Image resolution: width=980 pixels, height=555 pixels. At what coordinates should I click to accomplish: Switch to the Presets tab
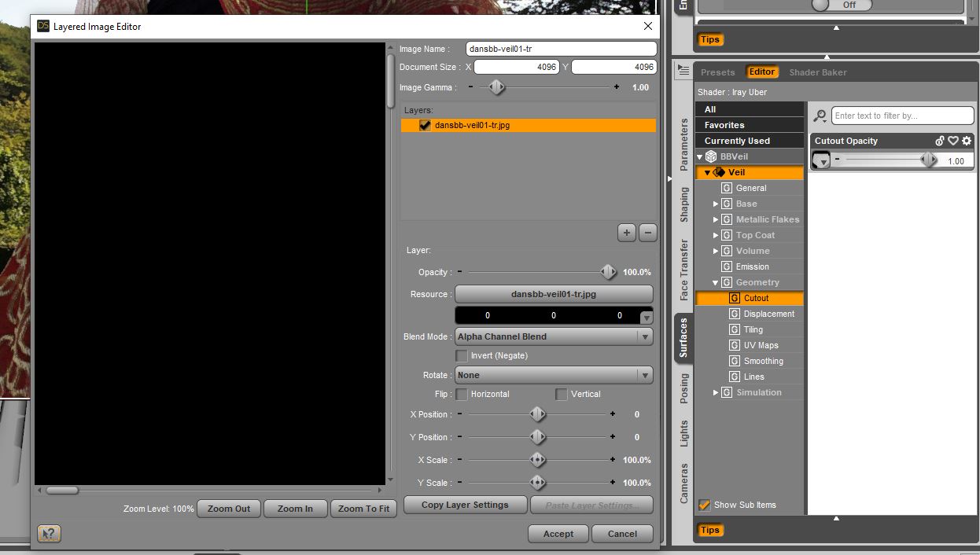point(717,72)
